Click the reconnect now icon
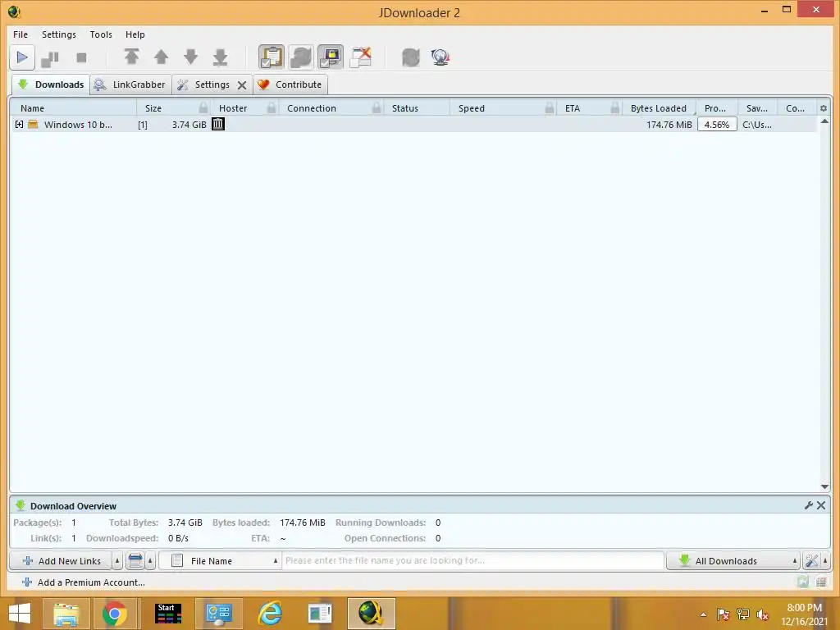The image size is (840, 630). (x=411, y=57)
